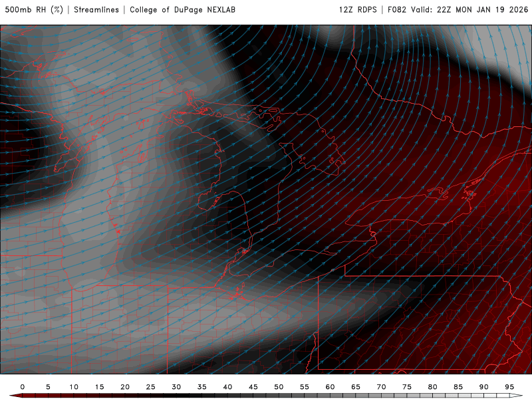532x399 pixels.
Task: Click the "70" label on the color scale
Action: point(381,387)
